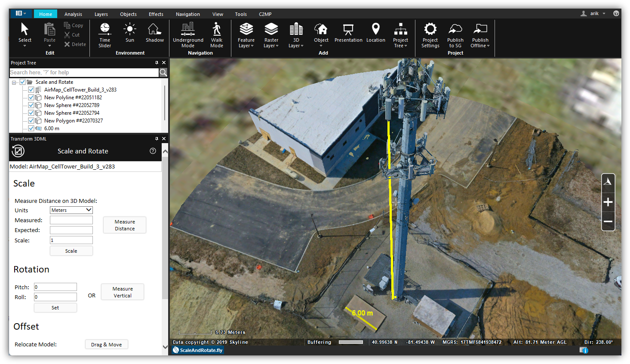Select the Walk Mode navigation tool
This screenshot has width=630, height=364.
click(x=216, y=35)
